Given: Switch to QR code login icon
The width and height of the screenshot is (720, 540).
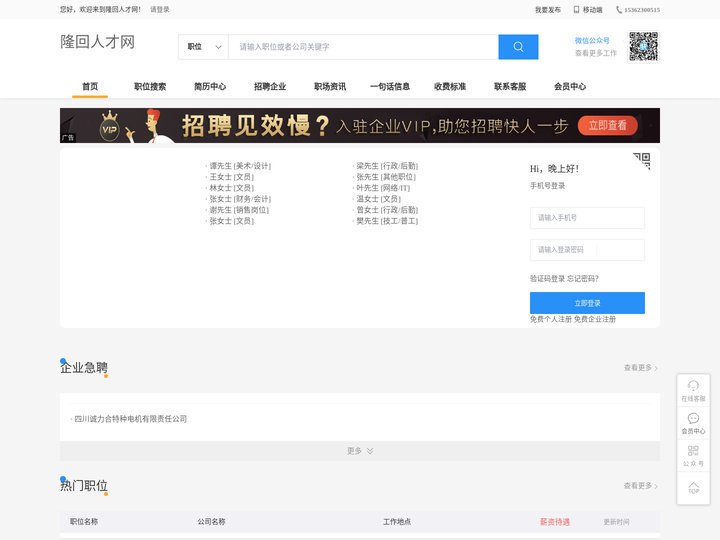Looking at the screenshot, I should (642, 161).
